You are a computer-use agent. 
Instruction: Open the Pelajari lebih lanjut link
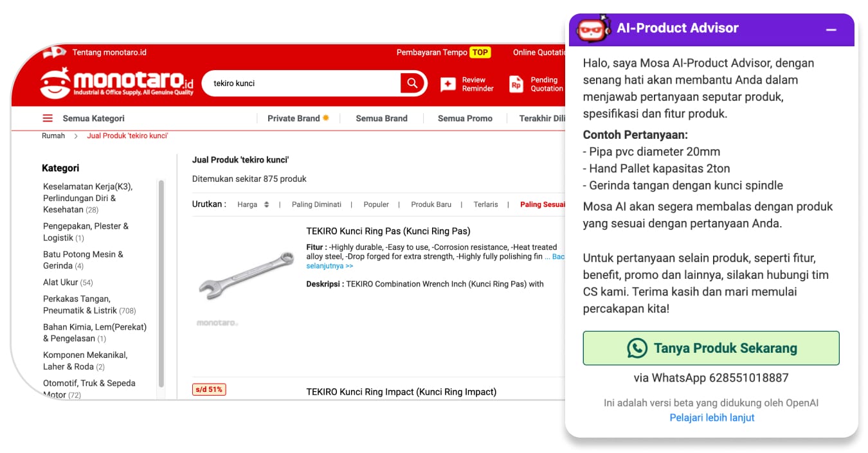coord(712,418)
